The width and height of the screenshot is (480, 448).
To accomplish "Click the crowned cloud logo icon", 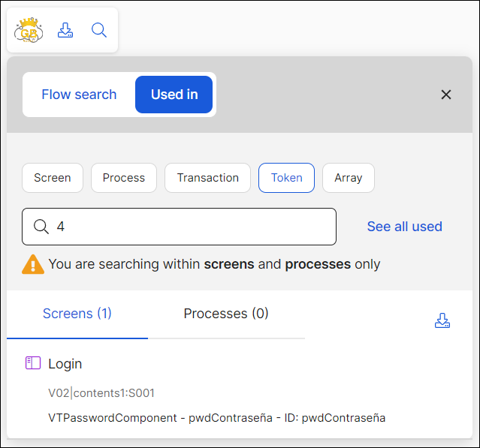I will point(29,30).
